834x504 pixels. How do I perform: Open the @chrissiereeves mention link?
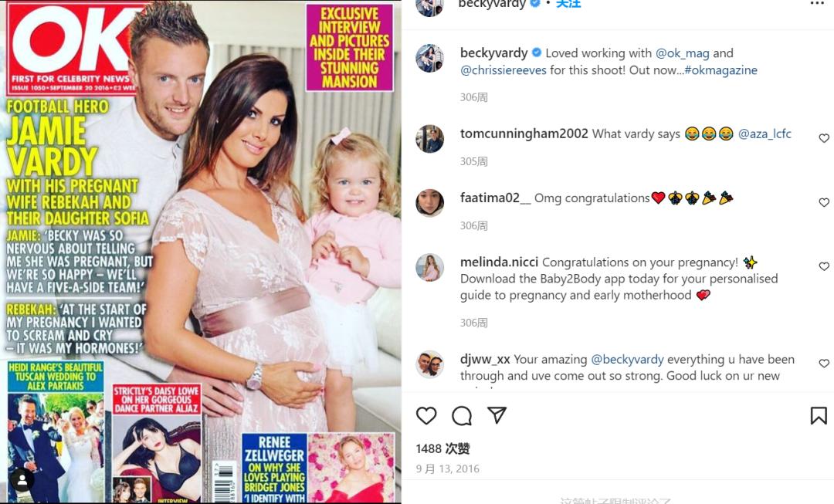[x=503, y=70]
